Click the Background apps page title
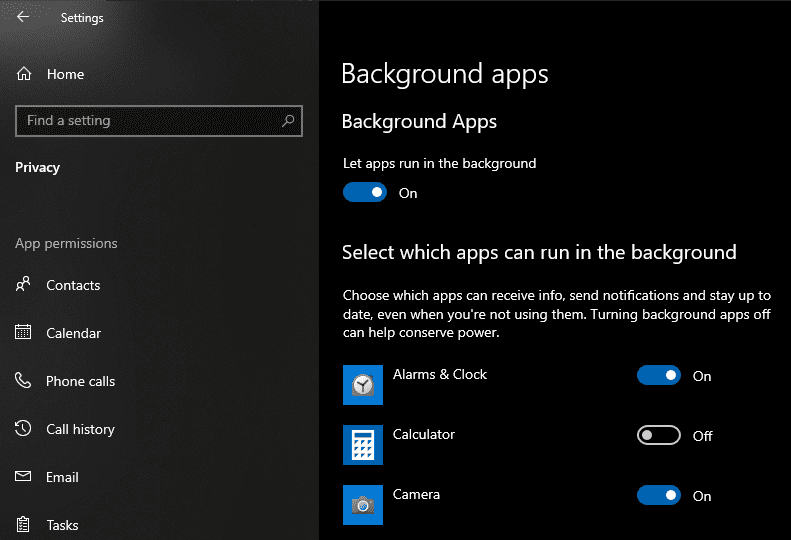The height and width of the screenshot is (540, 791). click(444, 74)
